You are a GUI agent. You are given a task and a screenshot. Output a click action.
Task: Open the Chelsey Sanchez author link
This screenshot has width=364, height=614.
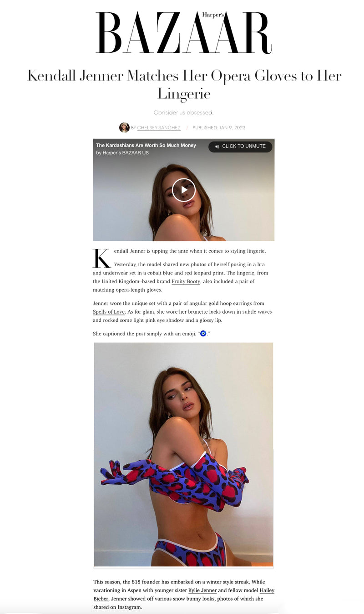coord(159,127)
